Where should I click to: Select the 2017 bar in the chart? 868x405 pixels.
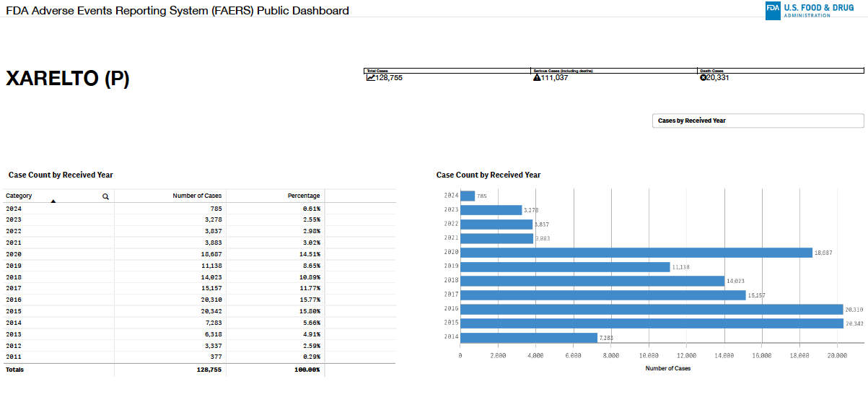pyautogui.click(x=603, y=295)
